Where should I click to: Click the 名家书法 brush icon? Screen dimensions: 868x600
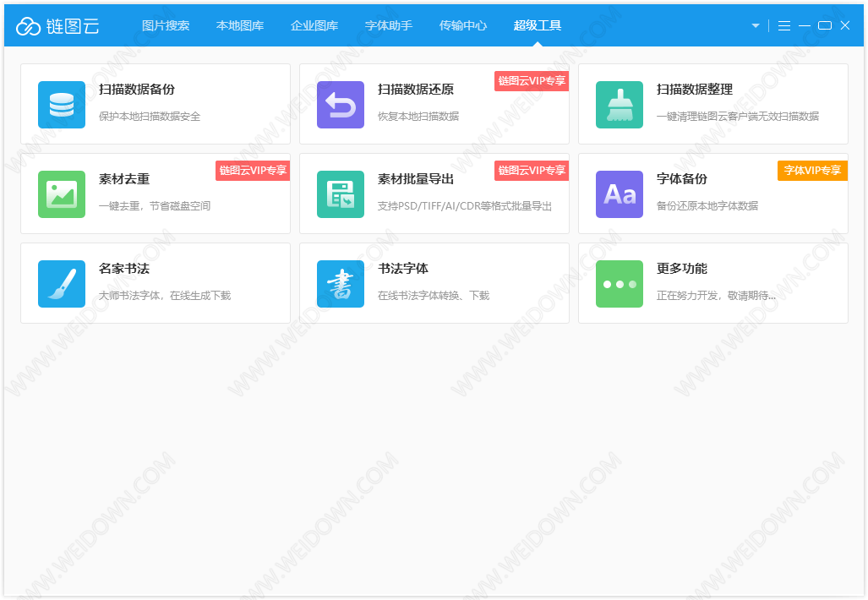pyautogui.click(x=62, y=284)
